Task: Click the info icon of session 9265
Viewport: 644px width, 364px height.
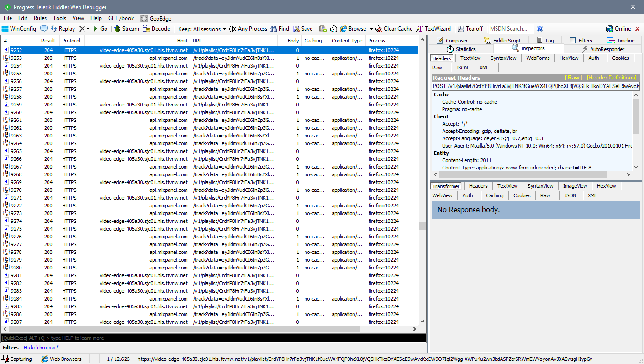Action: (x=6, y=151)
